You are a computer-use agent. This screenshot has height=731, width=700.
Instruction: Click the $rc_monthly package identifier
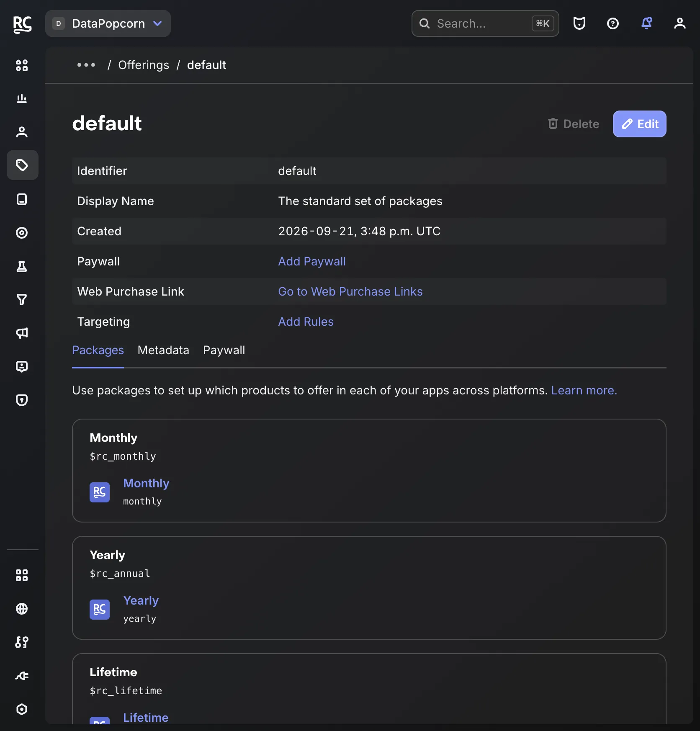(123, 456)
